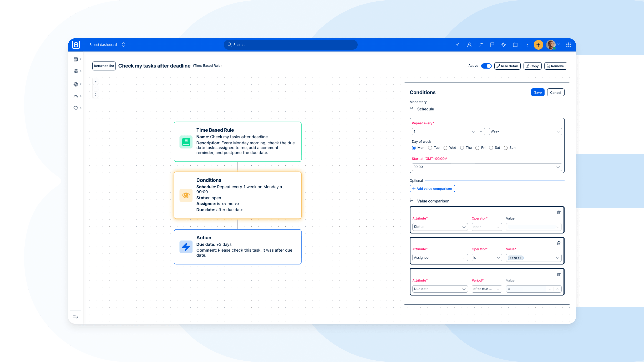Click the green Time Based Rule node icon
This screenshot has height=362, width=644.
point(186,142)
